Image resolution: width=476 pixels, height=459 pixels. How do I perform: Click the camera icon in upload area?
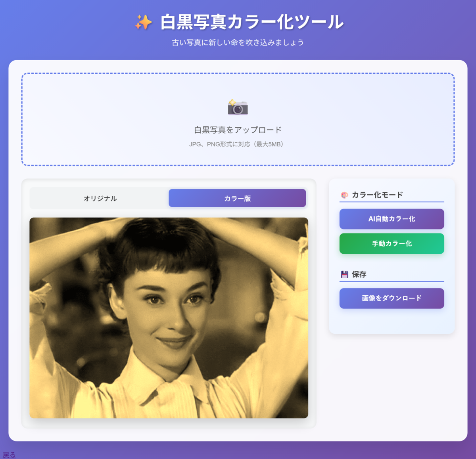[238, 107]
